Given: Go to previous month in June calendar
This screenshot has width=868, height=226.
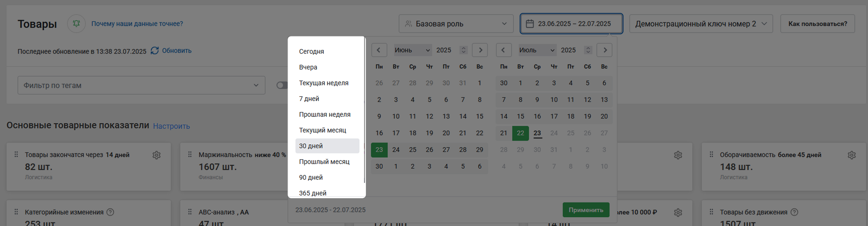Looking at the screenshot, I should click(379, 50).
